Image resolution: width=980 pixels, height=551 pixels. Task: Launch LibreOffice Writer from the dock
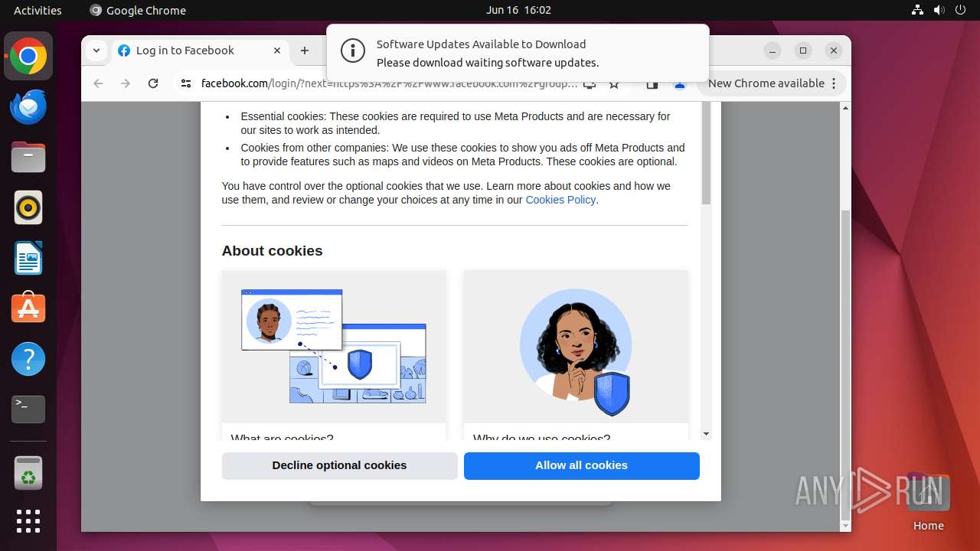click(x=28, y=258)
